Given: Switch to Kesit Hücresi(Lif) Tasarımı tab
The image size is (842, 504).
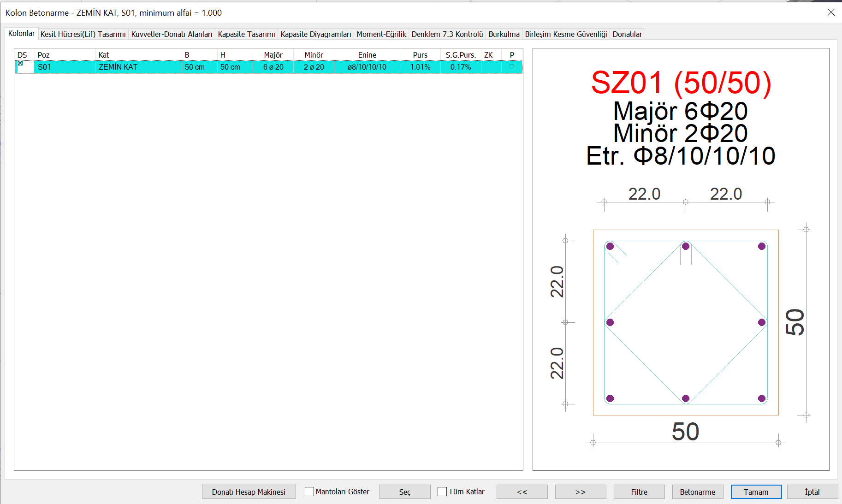Looking at the screenshot, I should [83, 34].
